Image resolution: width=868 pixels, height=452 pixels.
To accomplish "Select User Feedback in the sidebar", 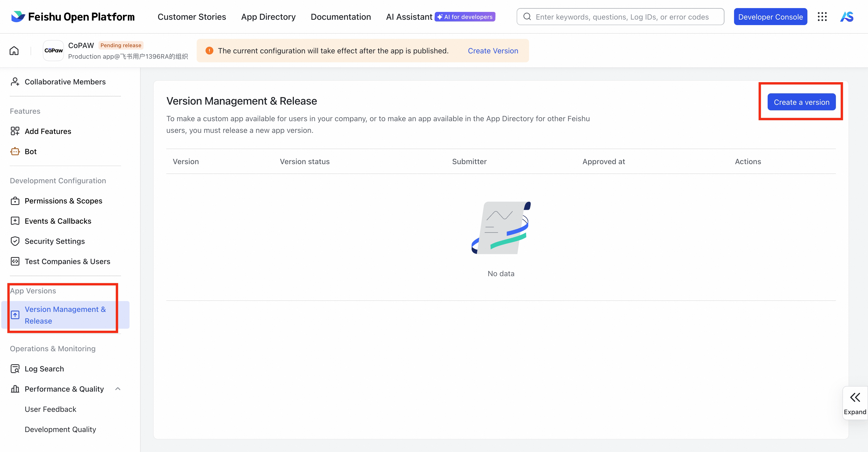I will tap(51, 409).
